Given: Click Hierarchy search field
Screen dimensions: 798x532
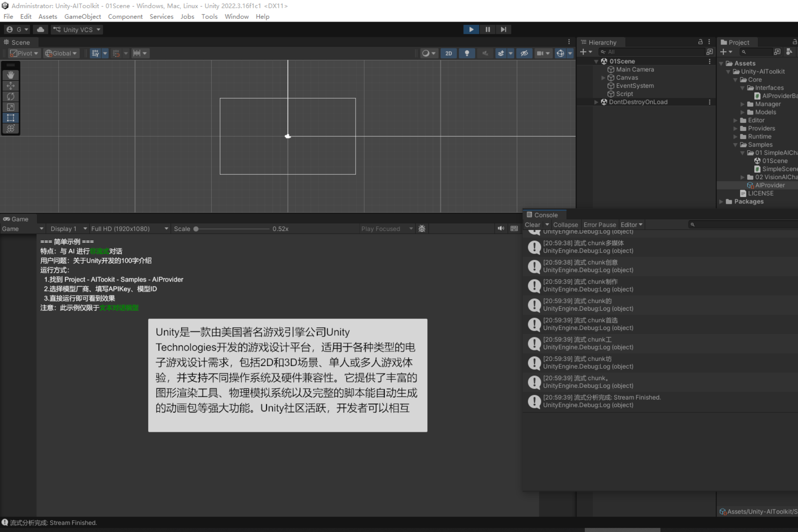Looking at the screenshot, I should [651, 52].
